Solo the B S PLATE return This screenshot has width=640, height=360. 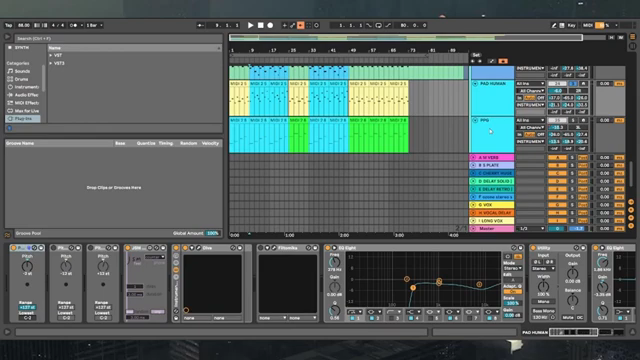pos(572,165)
